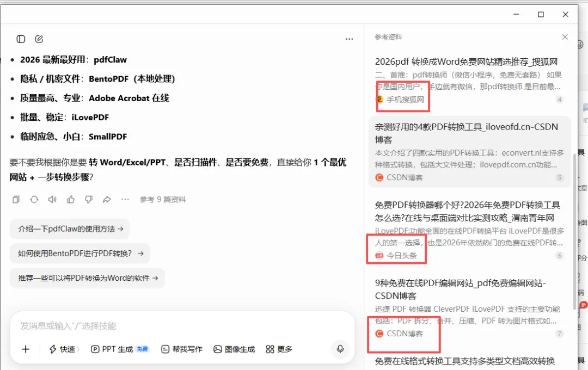Click the reference number badge 4
The image size is (588, 370).
559,100
